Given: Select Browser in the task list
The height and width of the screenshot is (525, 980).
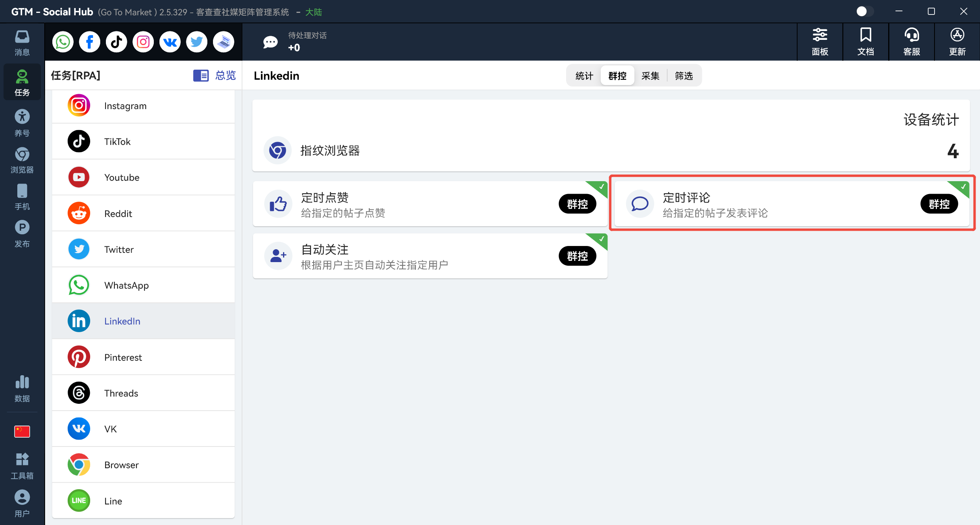Looking at the screenshot, I should 143,465.
